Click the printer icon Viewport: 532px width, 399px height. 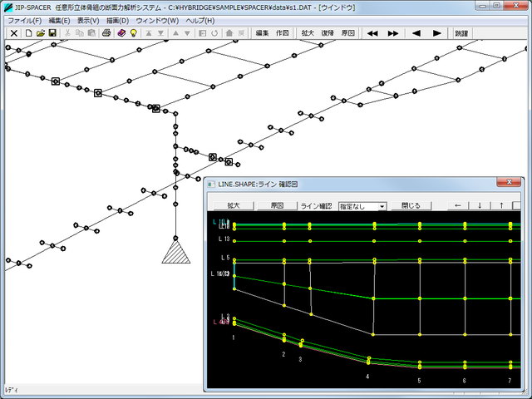(106, 33)
